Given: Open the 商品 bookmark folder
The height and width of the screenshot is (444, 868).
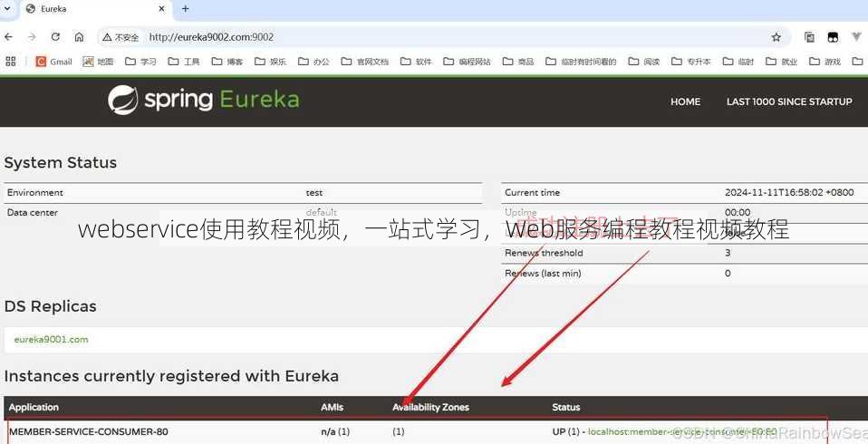Looking at the screenshot, I should (x=518, y=62).
